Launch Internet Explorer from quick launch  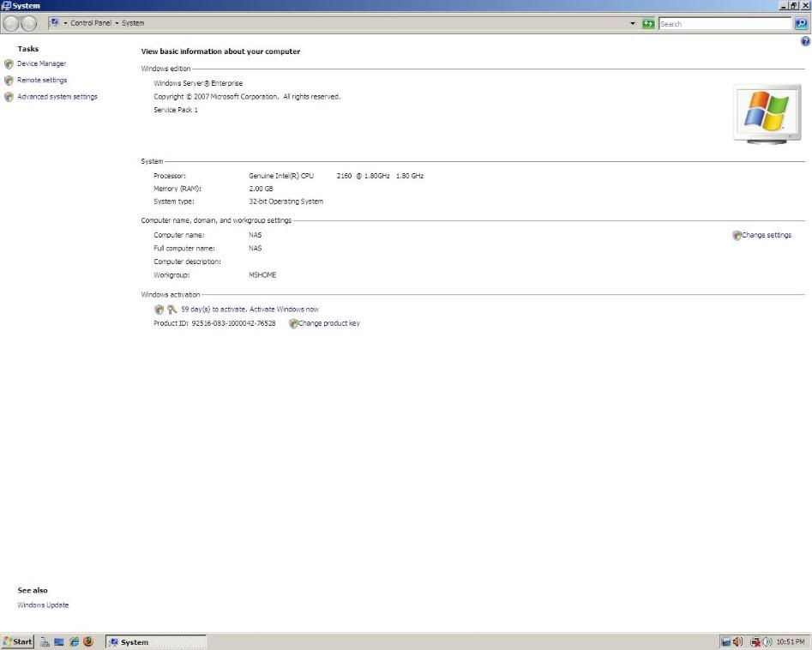point(74,642)
